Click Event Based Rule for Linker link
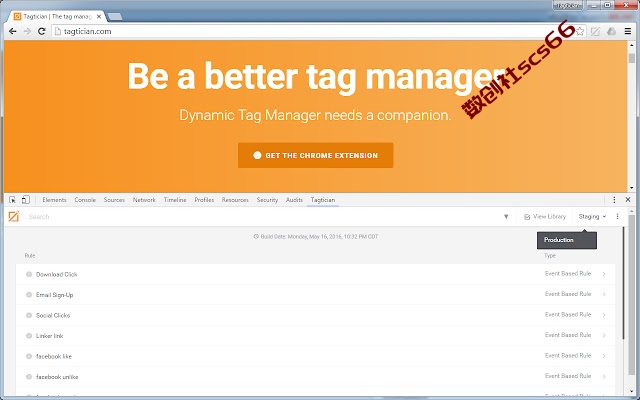The height and width of the screenshot is (400, 640). point(568,335)
